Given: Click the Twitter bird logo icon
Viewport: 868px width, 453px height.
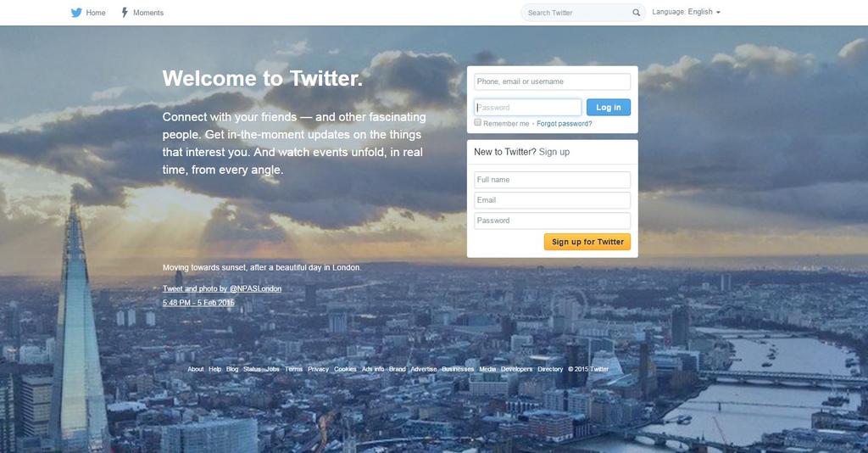Looking at the screenshot, I should click(76, 12).
